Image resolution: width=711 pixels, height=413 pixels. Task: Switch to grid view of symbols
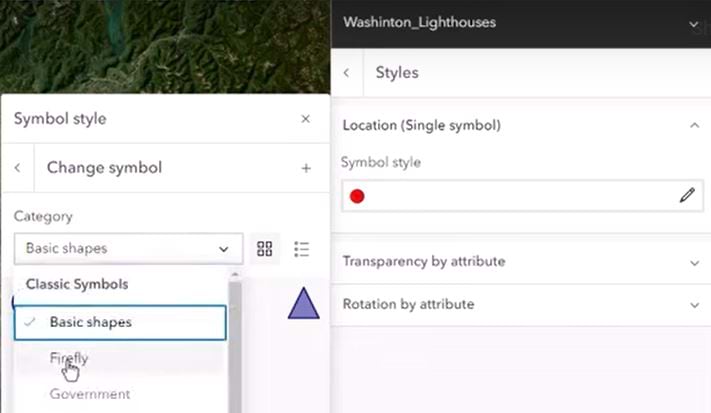(265, 249)
